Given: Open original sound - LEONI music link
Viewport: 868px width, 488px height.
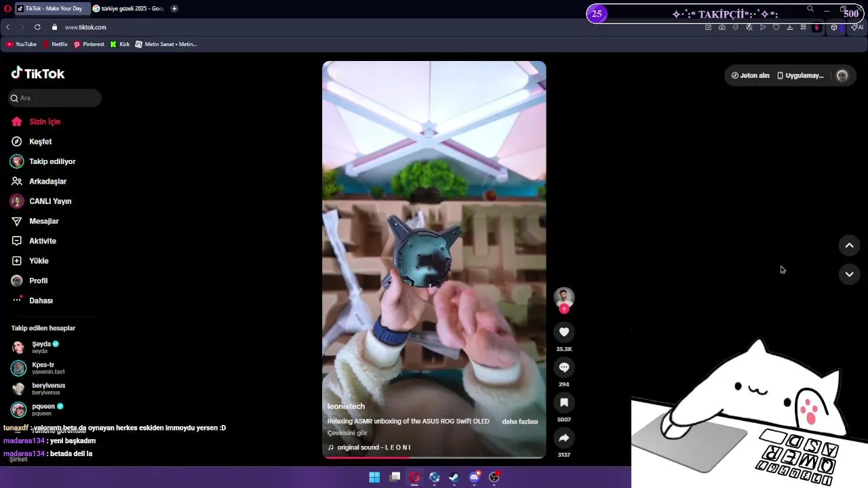Looking at the screenshot, I should 370,447.
